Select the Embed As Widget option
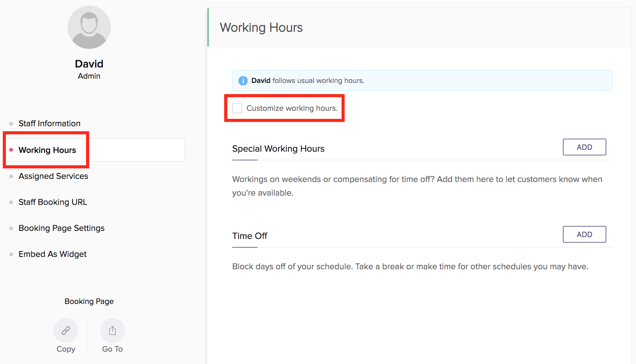The width and height of the screenshot is (636, 364). (x=52, y=254)
